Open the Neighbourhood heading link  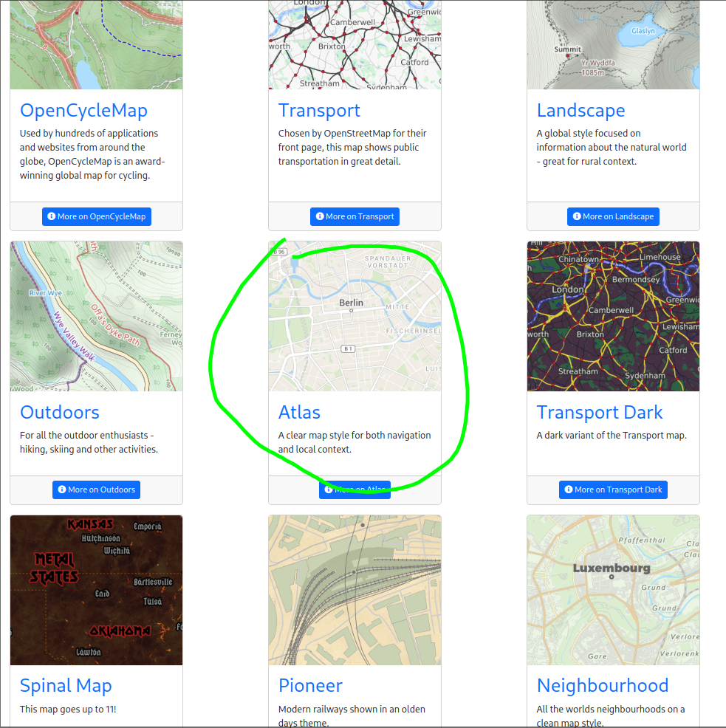[603, 685]
